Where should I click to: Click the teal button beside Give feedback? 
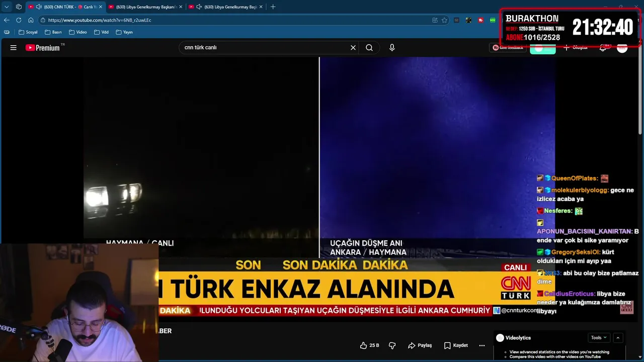[x=543, y=49]
